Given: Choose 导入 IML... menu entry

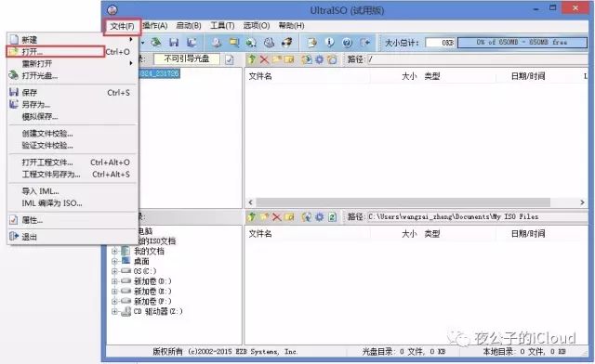Looking at the screenshot, I should coord(72,191).
